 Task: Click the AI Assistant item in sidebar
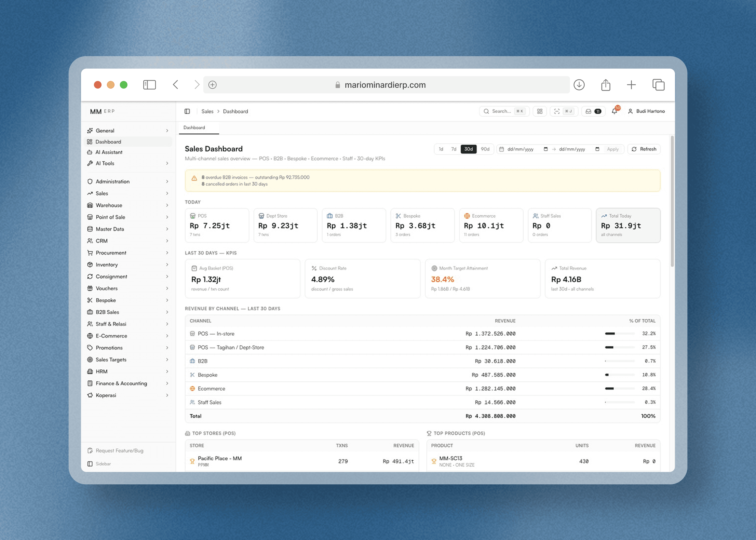[128, 152]
